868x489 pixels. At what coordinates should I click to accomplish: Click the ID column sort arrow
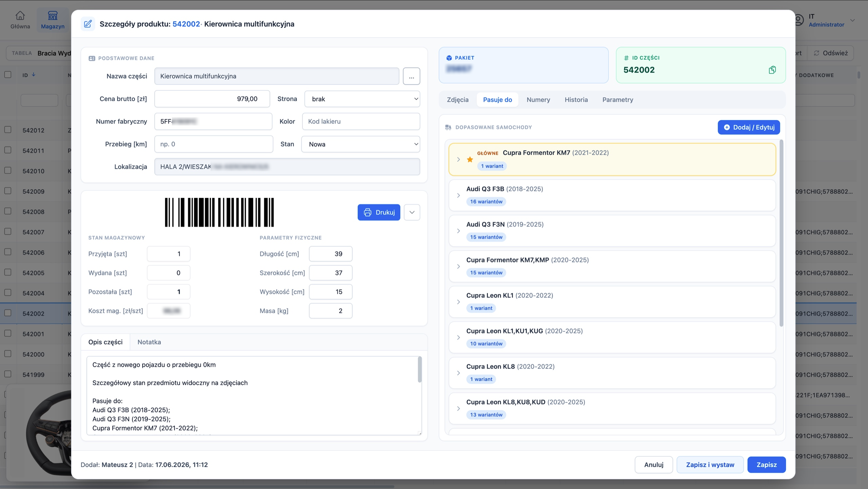(x=34, y=75)
